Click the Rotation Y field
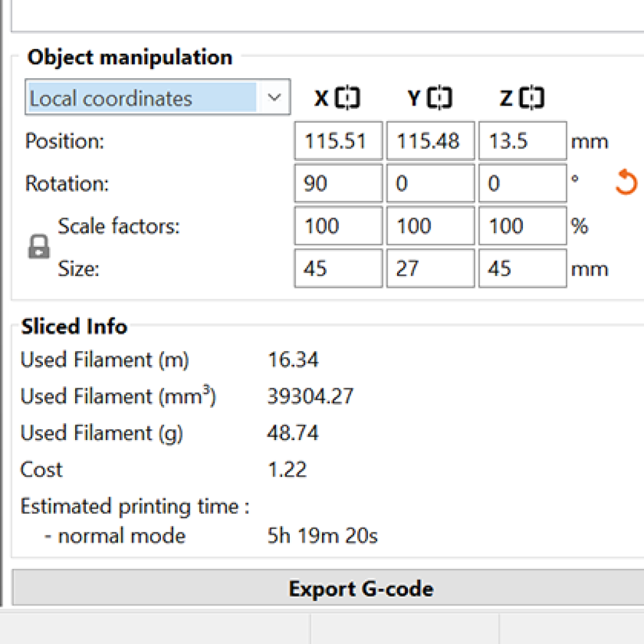 tap(431, 183)
